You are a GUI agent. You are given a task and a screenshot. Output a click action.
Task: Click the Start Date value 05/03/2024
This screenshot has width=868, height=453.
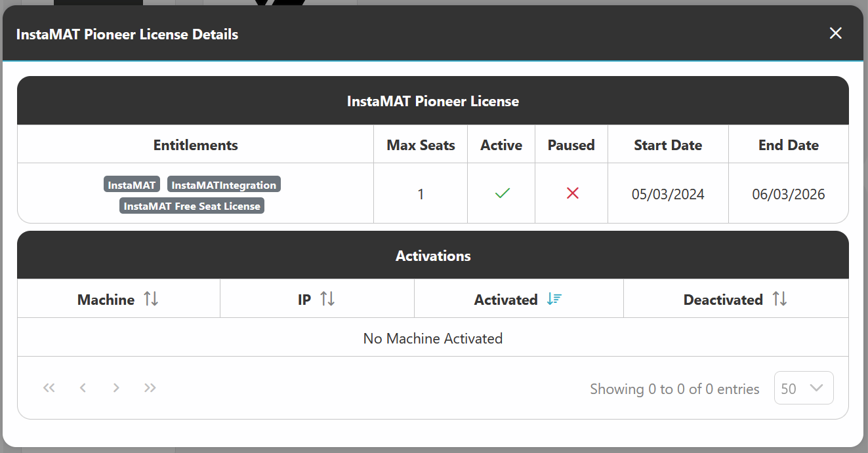pos(668,194)
